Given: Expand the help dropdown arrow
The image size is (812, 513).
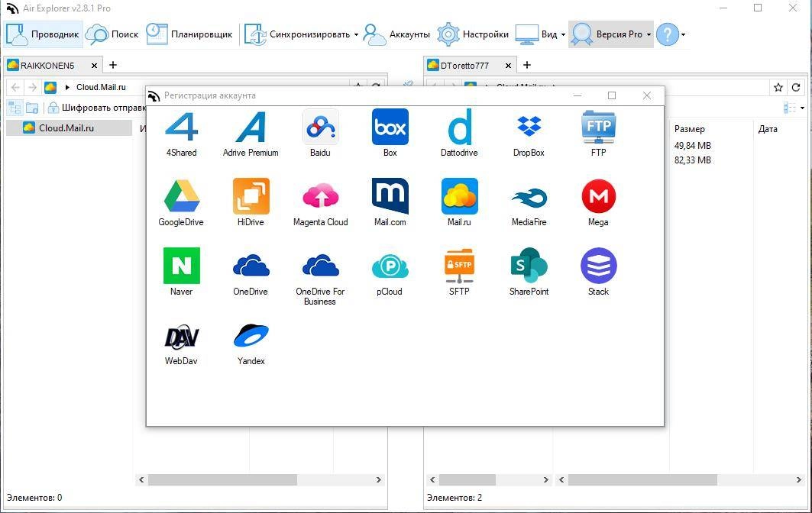Looking at the screenshot, I should click(684, 34).
